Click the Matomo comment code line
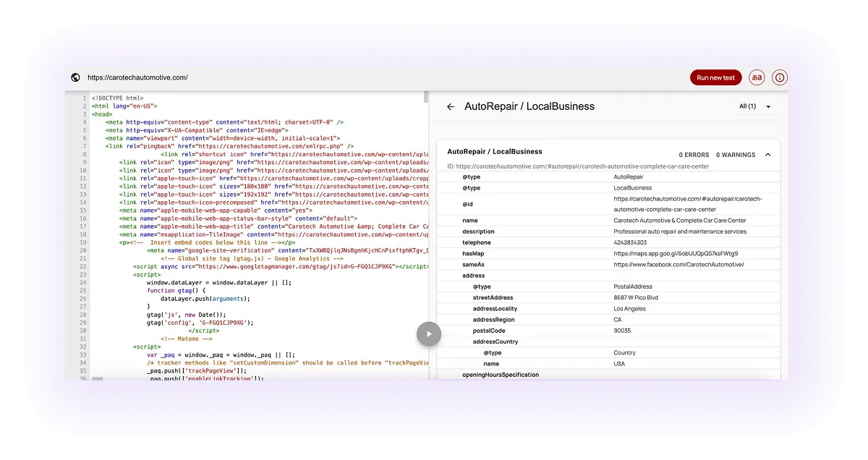 click(x=186, y=338)
